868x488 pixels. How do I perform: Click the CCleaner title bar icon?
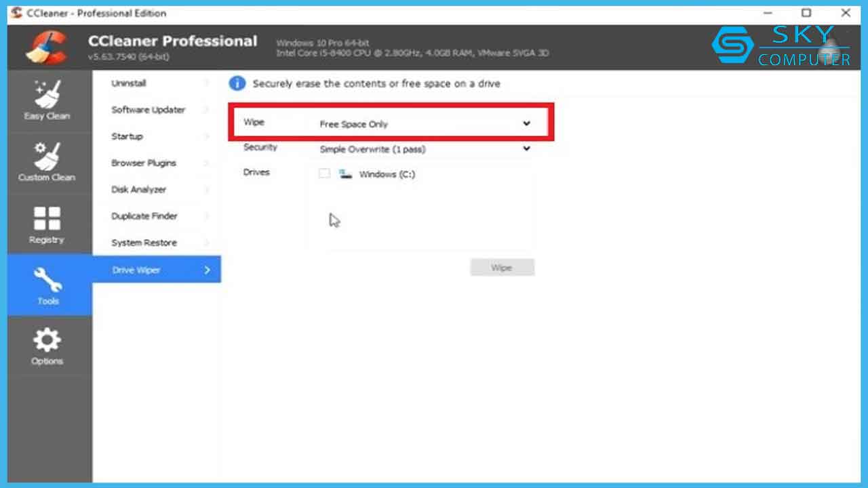coord(16,13)
